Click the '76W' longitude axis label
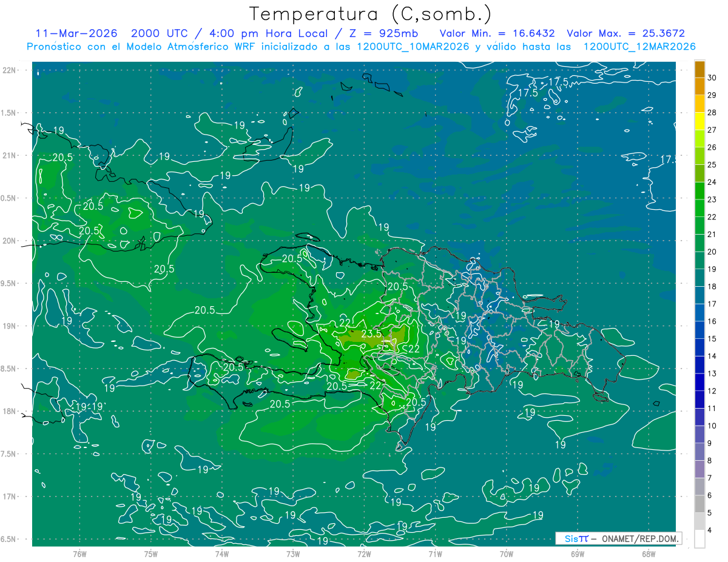Screen dimensions: 728x562 coord(79,554)
